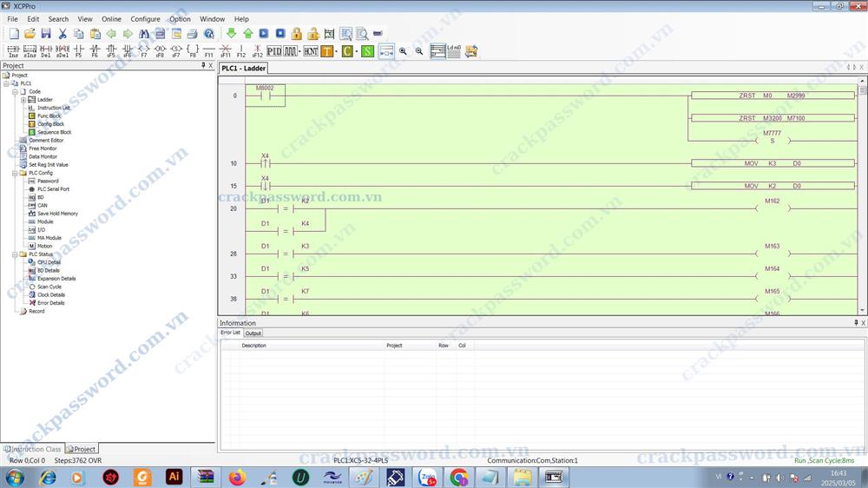Click the Find binoculars icon
This screenshot has height=488, width=868.
pos(144,34)
